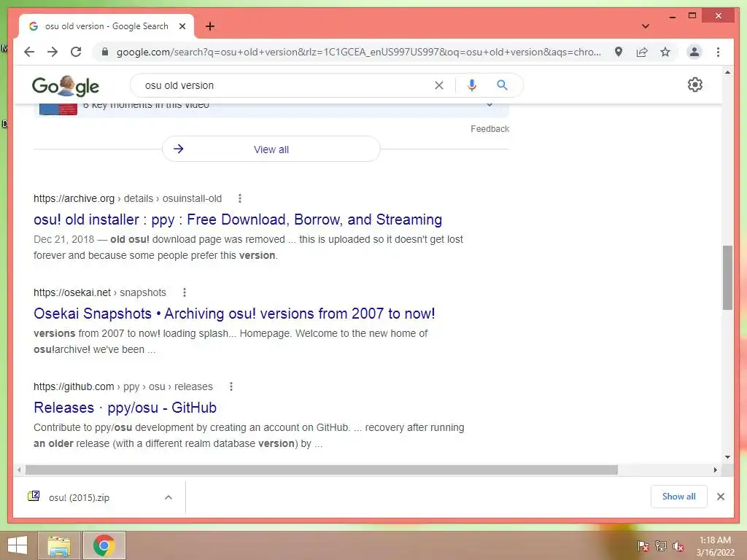The width and height of the screenshot is (747, 560).
Task: Click the scroll down arrow of the page
Action: point(727,457)
